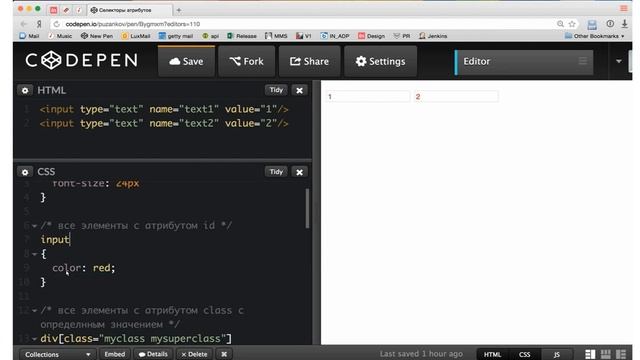Toggle the JS editor in footer
The image size is (640, 360).
coord(556,354)
